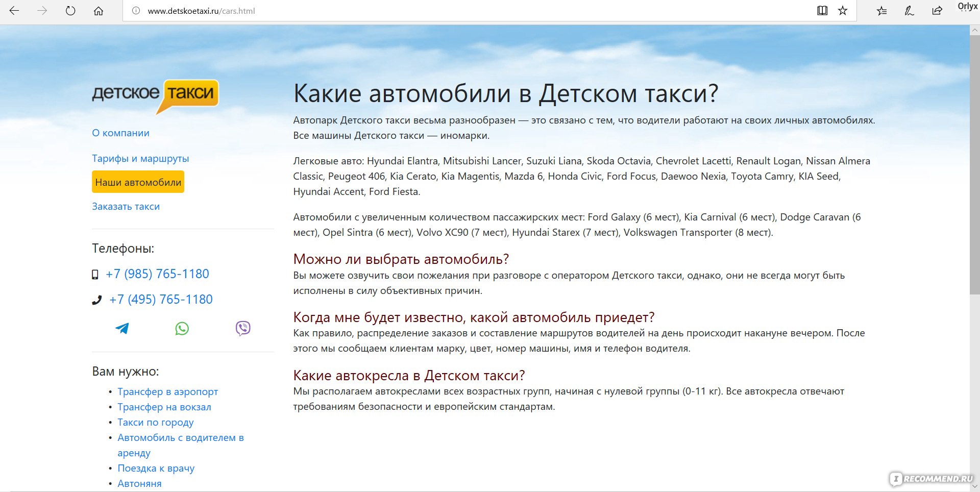980x492 pixels.
Task: Add page to favorites with star icon
Action: [843, 11]
